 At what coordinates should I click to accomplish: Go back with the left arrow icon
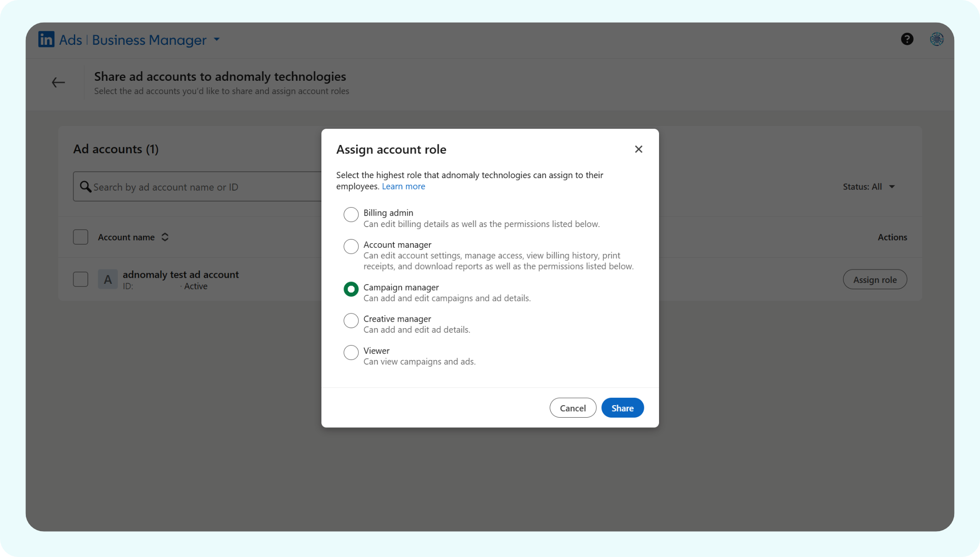(58, 83)
